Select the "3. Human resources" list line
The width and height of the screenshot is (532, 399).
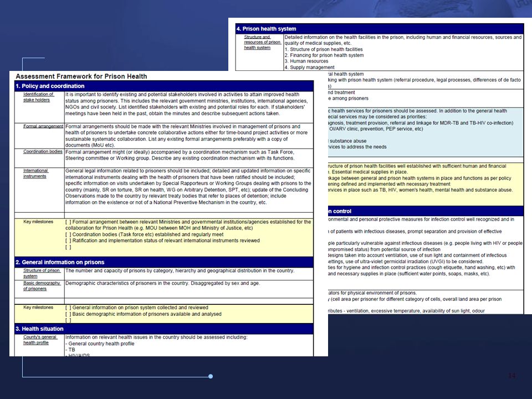coord(306,61)
